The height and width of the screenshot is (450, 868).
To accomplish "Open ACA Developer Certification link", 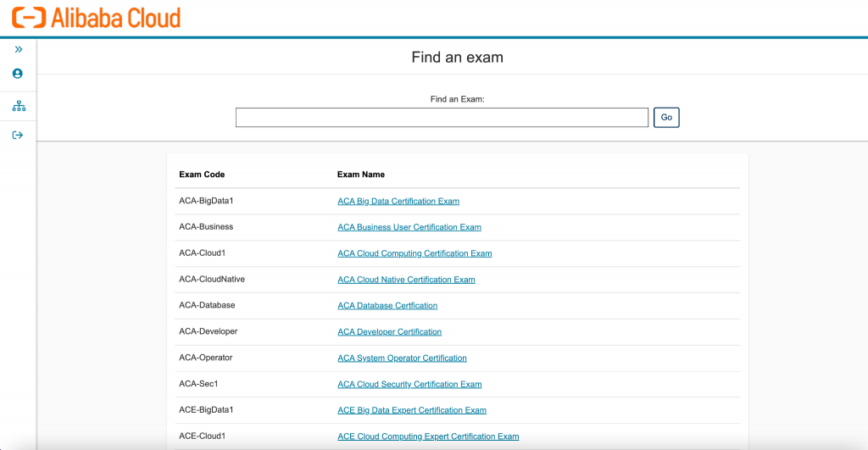I will tap(390, 331).
